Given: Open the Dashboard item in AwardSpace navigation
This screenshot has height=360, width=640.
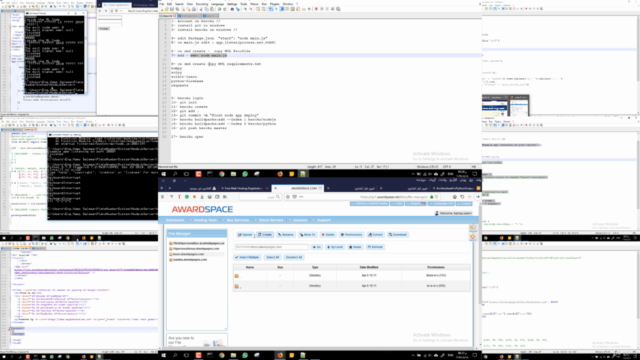Looking at the screenshot, I should 175,220.
